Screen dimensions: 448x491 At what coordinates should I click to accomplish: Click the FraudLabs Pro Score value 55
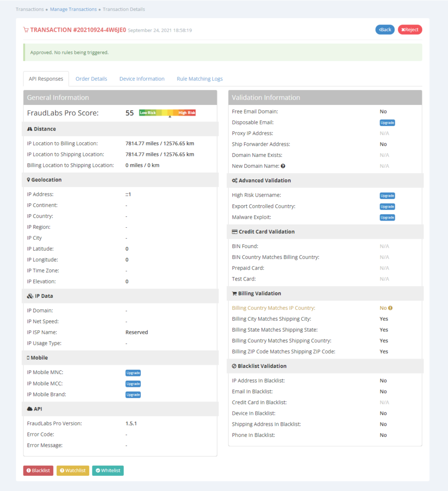[129, 113]
